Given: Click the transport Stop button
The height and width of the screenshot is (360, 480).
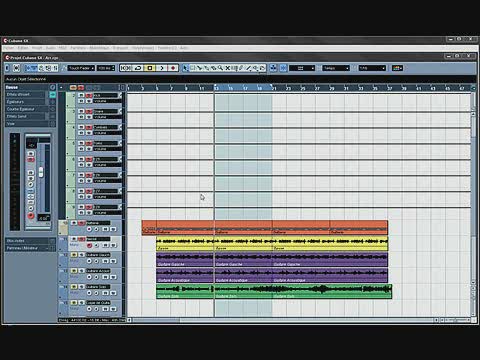Looking at the screenshot, I should tap(150, 68).
